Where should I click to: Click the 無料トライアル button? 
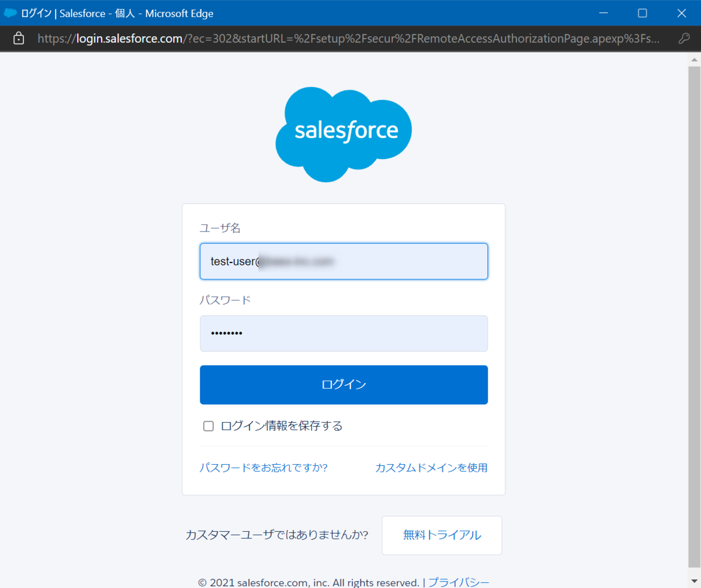(x=442, y=535)
